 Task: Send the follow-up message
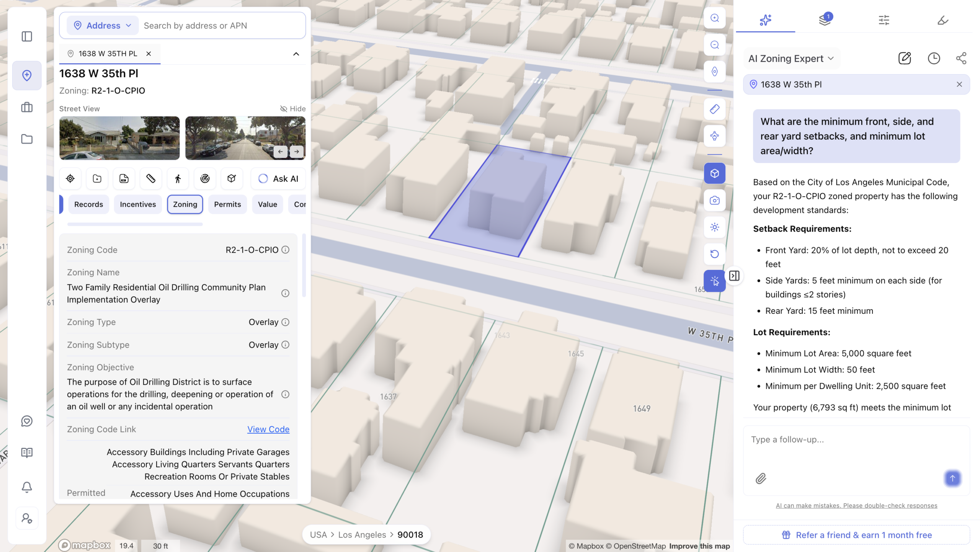click(953, 479)
